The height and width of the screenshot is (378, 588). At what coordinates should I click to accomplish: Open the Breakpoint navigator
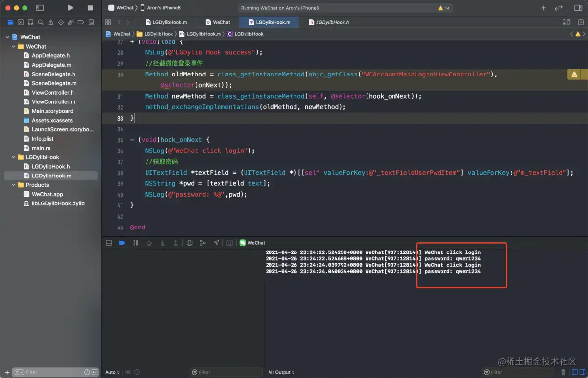pos(81,22)
